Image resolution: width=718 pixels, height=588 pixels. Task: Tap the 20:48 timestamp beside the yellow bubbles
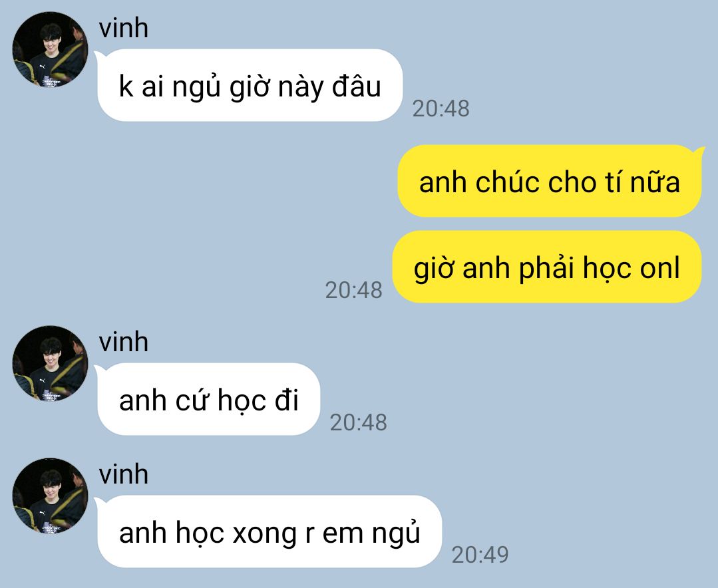[353, 290]
